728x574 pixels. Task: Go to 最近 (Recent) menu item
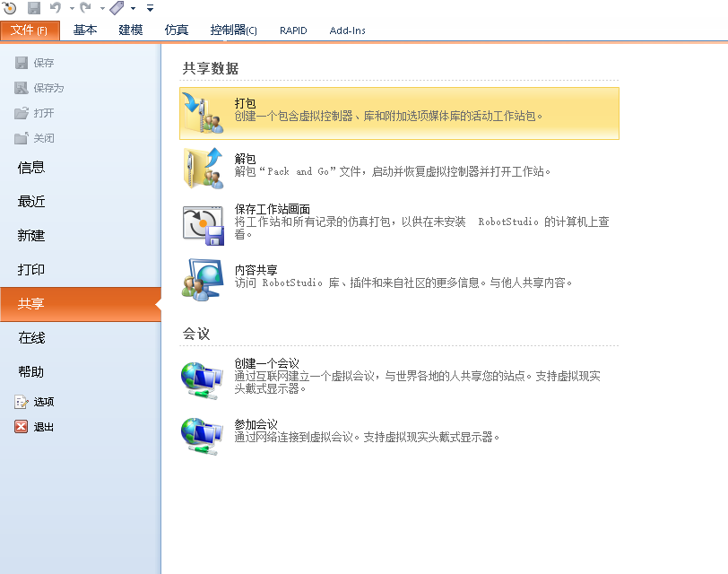click(31, 202)
